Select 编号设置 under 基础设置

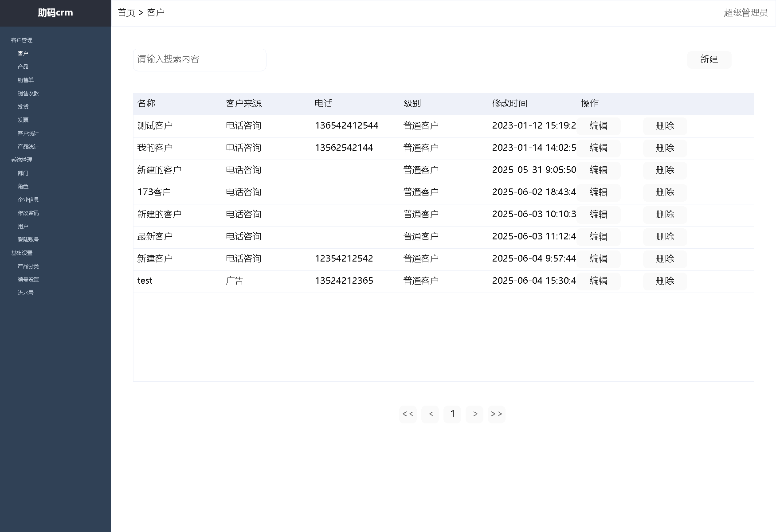point(28,279)
